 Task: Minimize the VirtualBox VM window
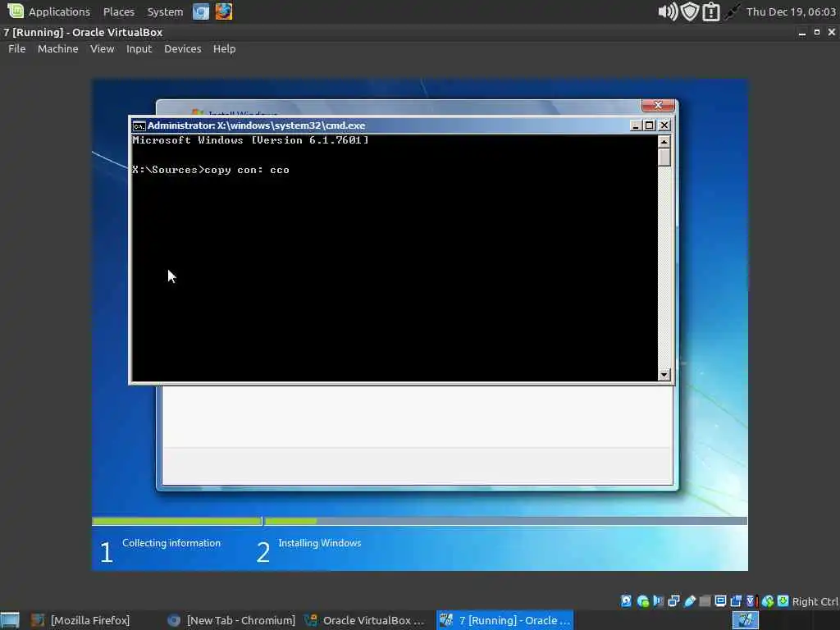pyautogui.click(x=802, y=33)
